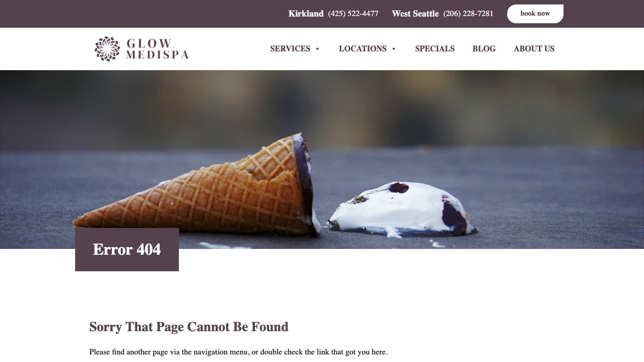Click the GLOW MEDISPA logo text
Image resolution: width=644 pixels, height=362 pixels.
(x=157, y=49)
